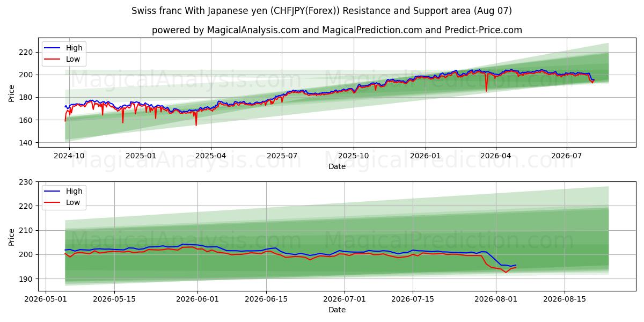Click the 2024-10 date tick label
Screen dimensions: 644x322
[x=69, y=156]
